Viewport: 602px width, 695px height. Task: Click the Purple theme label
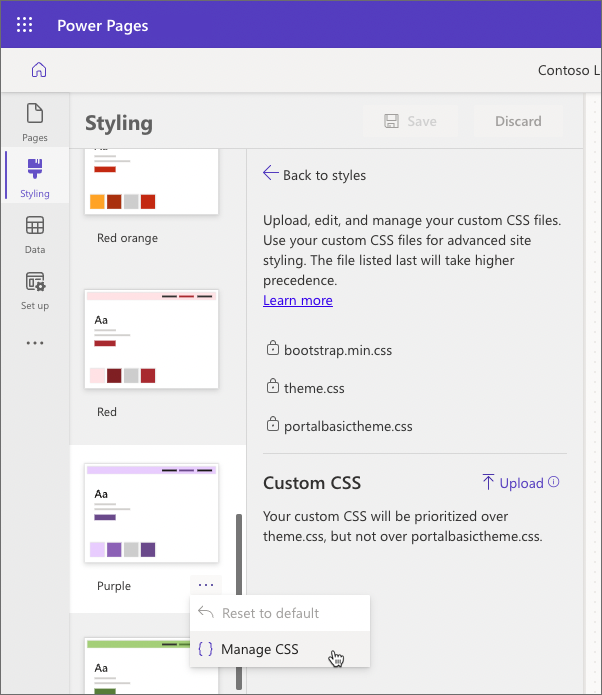pos(114,586)
